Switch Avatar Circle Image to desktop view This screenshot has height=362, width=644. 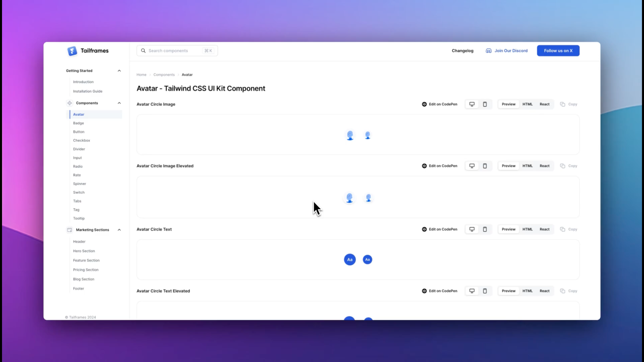(x=472, y=104)
